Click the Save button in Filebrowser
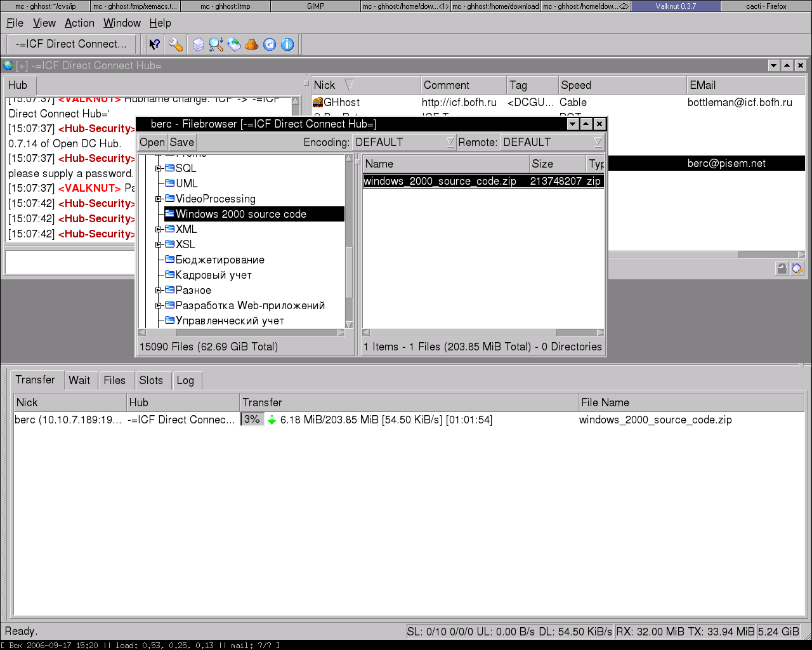 (x=182, y=142)
